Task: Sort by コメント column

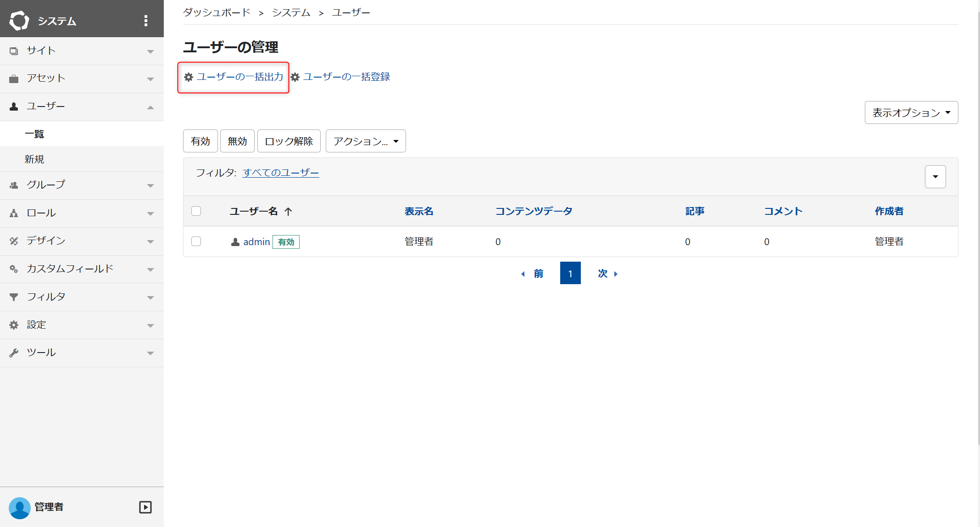Action: click(x=783, y=211)
